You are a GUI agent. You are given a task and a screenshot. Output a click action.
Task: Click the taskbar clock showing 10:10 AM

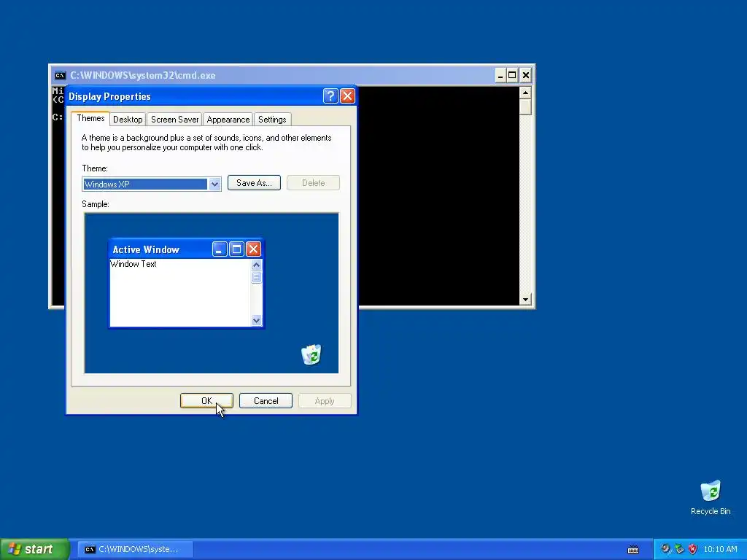[720, 549]
